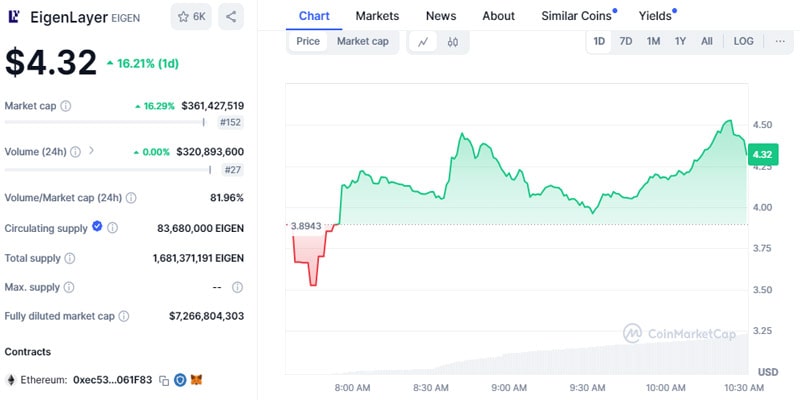
Task: Click the 9:00 AM axis label
Action: coord(509,388)
